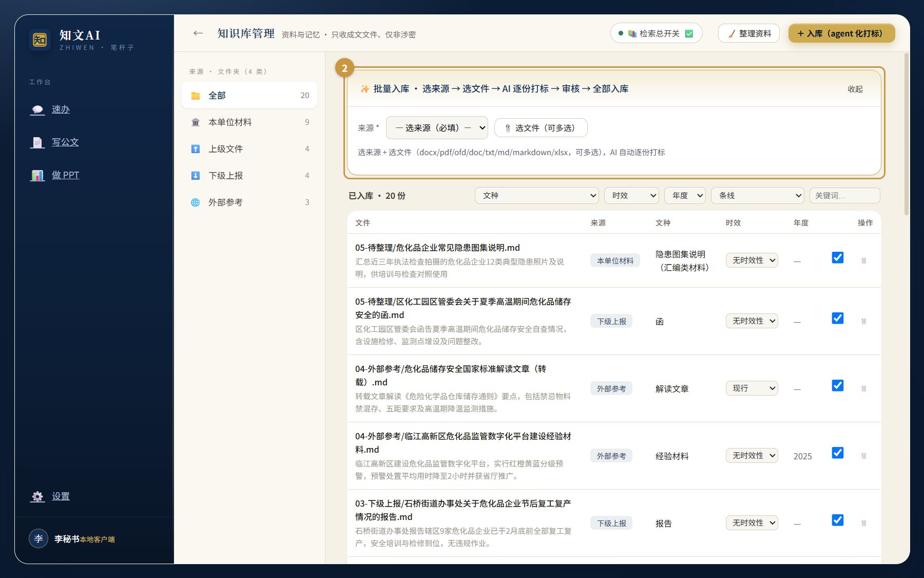The image size is (924, 578).
Task: Select the 上级文件 folder
Action: [x=249, y=148]
